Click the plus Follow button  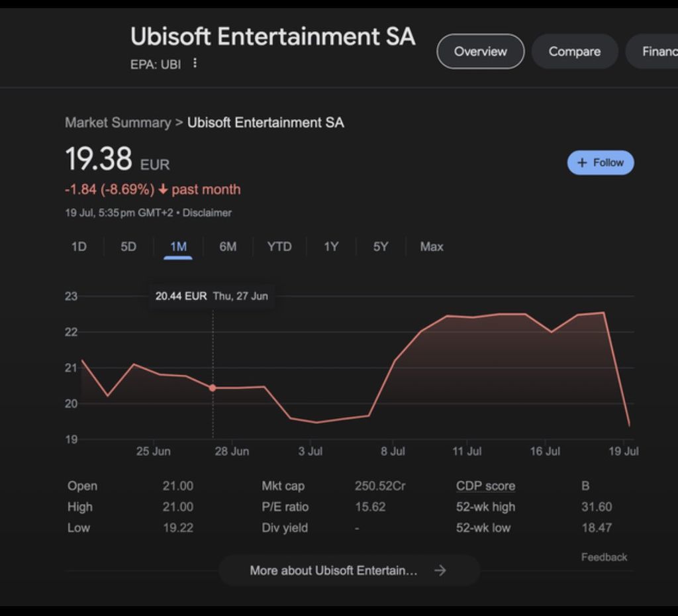click(x=601, y=163)
